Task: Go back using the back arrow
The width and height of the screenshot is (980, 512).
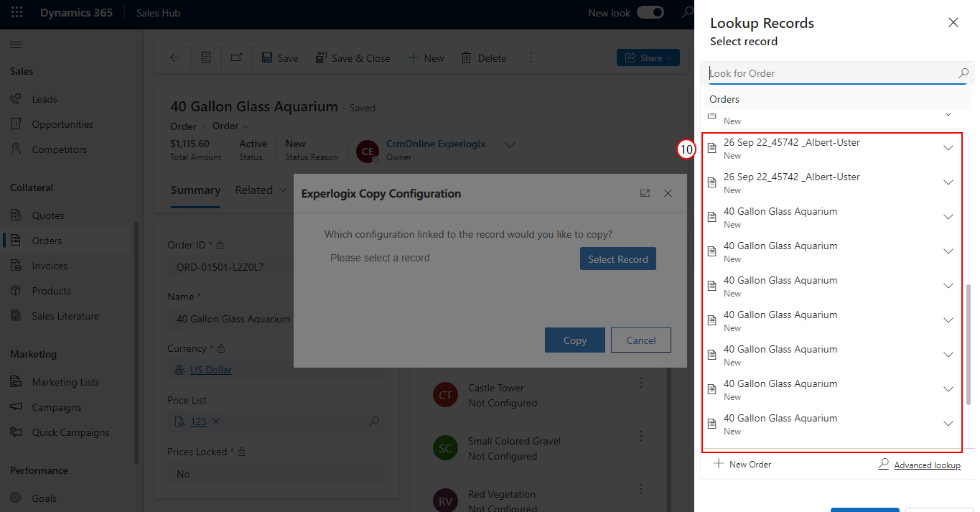Action: [x=175, y=58]
